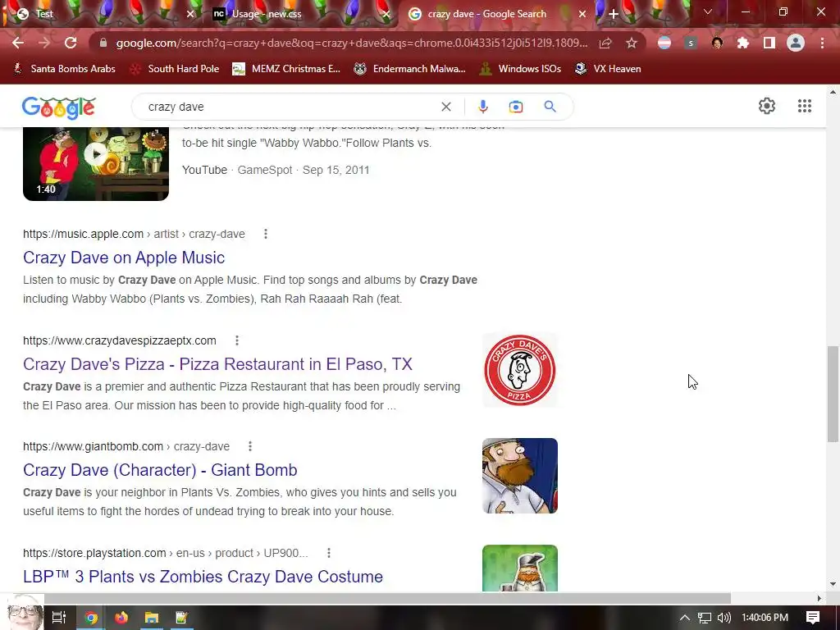Click the taskbar clock 1:40:06 PM

tap(765, 618)
